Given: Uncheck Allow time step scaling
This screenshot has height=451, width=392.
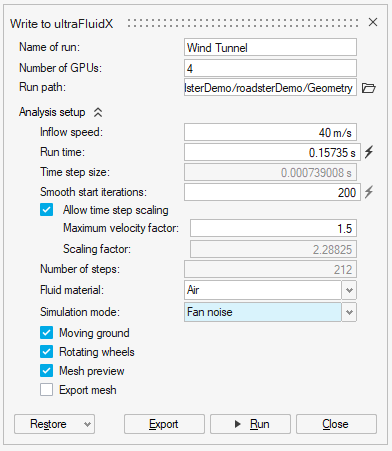Looking at the screenshot, I should [x=46, y=210].
